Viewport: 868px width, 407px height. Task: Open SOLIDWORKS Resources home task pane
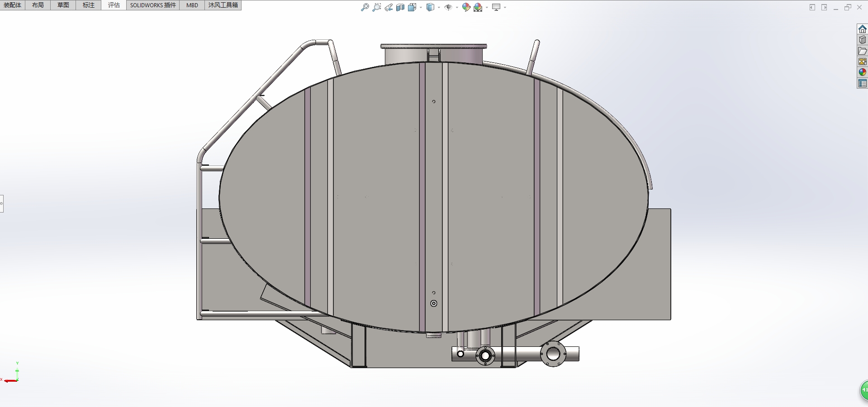pyautogui.click(x=863, y=29)
